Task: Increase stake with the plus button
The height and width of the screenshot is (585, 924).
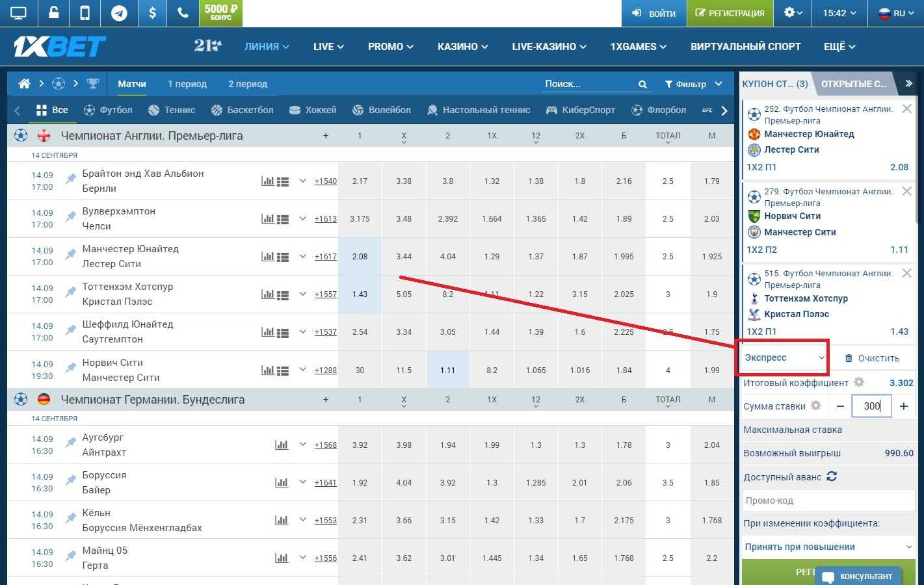Action: point(904,406)
